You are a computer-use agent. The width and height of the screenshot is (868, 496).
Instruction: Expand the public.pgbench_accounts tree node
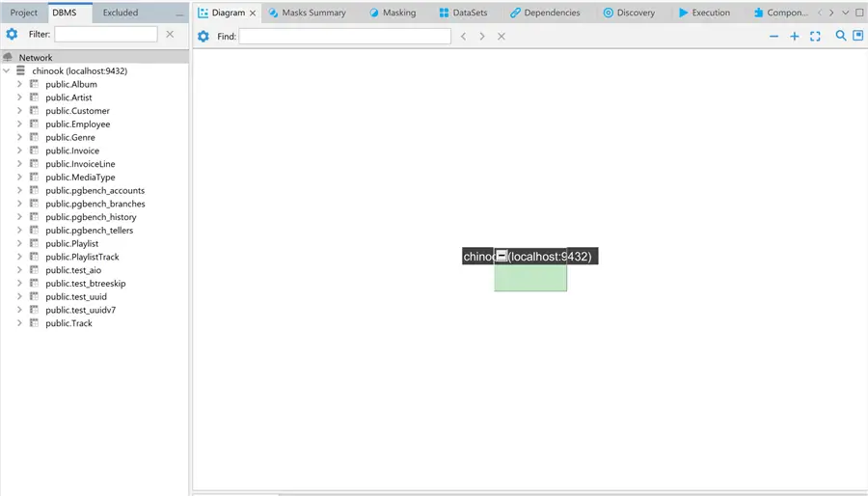click(19, 190)
